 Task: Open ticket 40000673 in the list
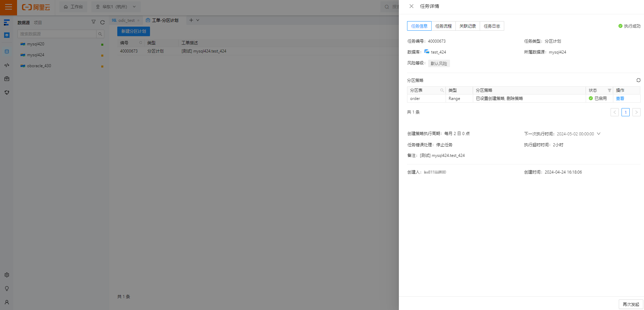129,51
